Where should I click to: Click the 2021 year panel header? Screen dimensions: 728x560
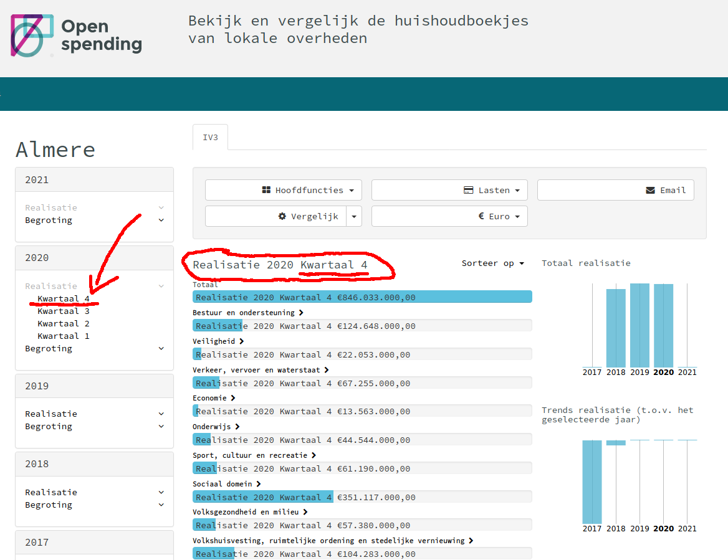94,179
